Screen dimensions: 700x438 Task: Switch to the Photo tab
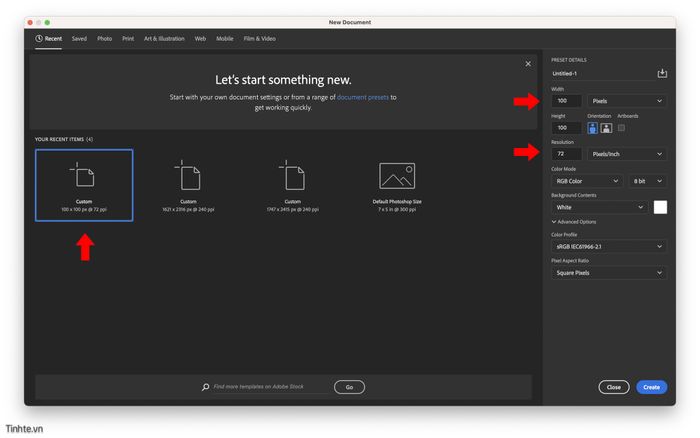click(x=104, y=39)
